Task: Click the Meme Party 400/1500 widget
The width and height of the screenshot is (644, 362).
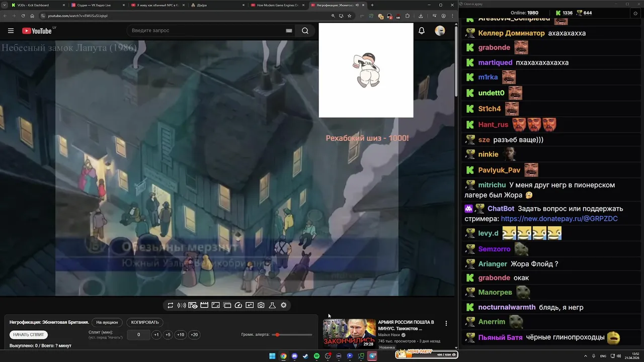Action: (x=427, y=354)
